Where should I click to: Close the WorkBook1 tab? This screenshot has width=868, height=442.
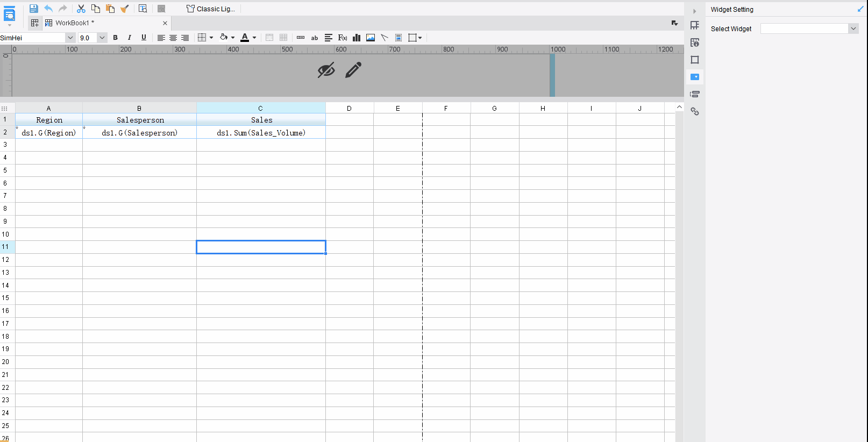(x=165, y=23)
